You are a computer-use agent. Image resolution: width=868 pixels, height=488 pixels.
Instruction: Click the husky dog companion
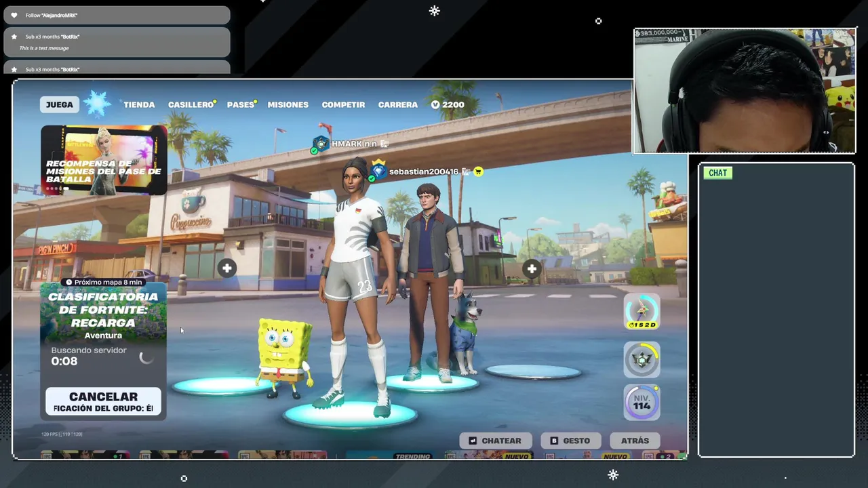tap(464, 333)
